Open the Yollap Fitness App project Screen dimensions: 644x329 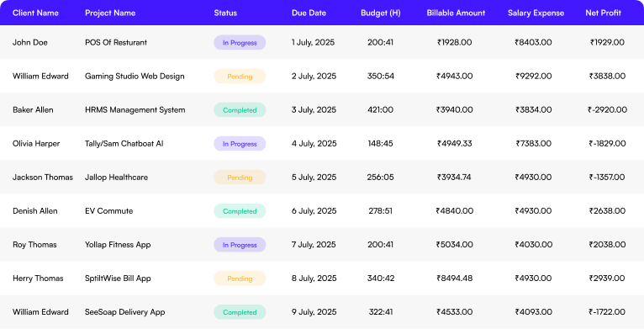[118, 245]
